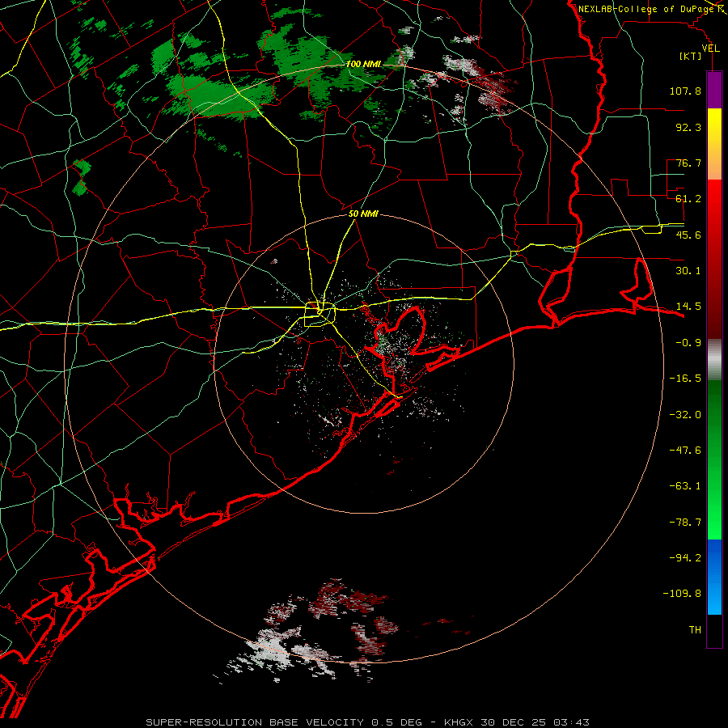Click the NEXLAB-College of DuPage label
728x728 pixels.
tap(646, 9)
